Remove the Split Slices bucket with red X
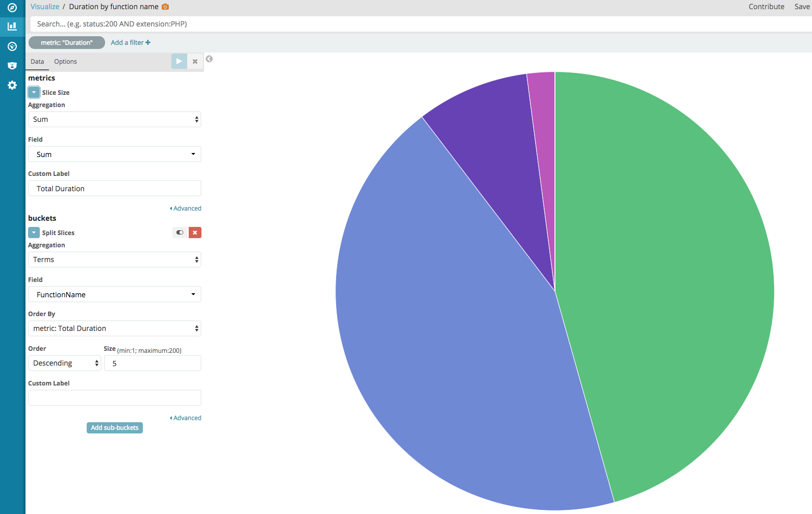The height and width of the screenshot is (514, 812). (x=195, y=233)
